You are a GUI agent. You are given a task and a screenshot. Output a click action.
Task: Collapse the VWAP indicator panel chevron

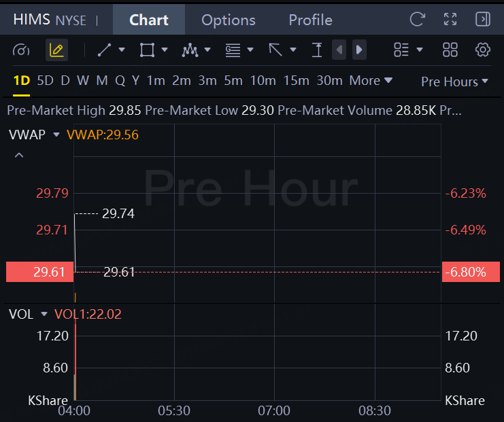click(19, 156)
